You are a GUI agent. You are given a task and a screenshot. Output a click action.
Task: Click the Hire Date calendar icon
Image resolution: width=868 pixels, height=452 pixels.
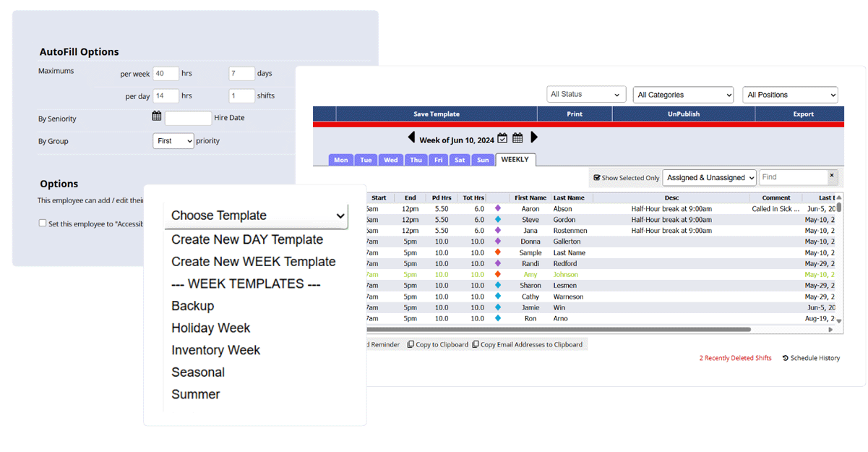click(x=156, y=118)
